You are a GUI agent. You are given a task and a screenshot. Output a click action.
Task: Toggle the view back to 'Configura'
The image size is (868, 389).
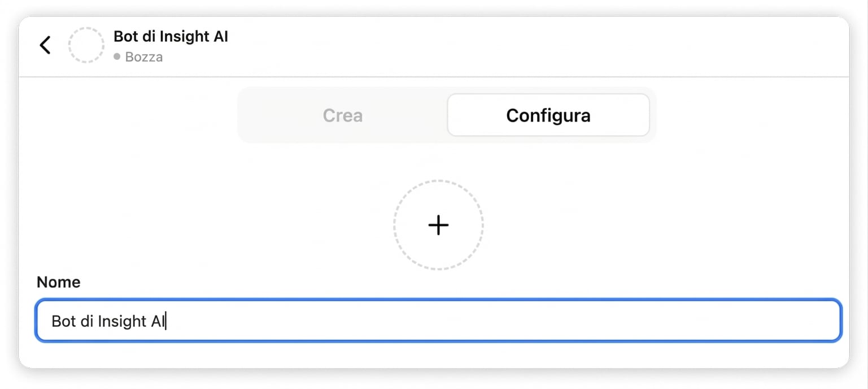(548, 115)
